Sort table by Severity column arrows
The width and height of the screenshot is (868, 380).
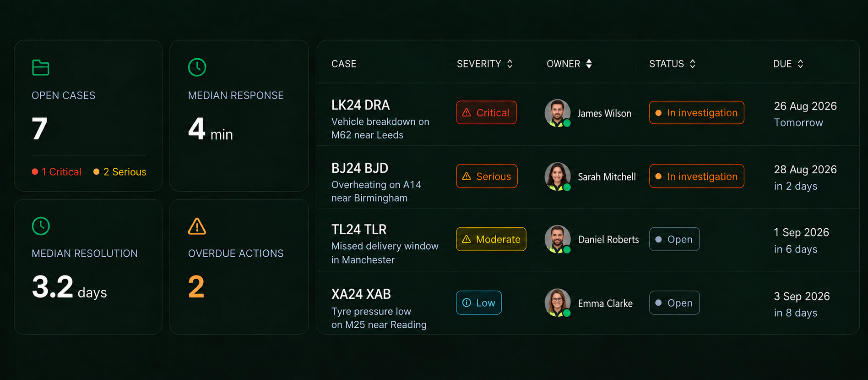pyautogui.click(x=510, y=64)
